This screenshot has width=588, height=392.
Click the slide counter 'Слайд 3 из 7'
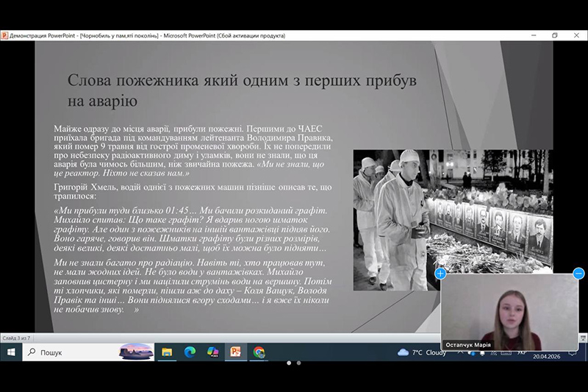click(18, 338)
